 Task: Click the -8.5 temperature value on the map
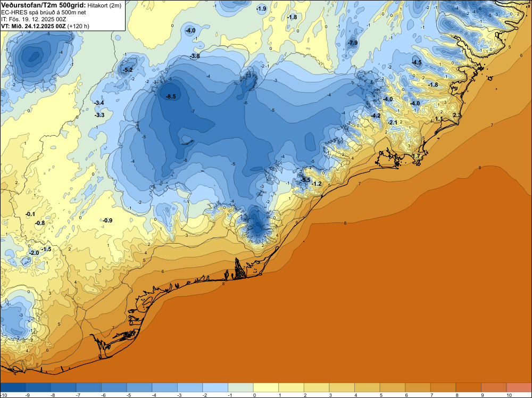[171, 97]
